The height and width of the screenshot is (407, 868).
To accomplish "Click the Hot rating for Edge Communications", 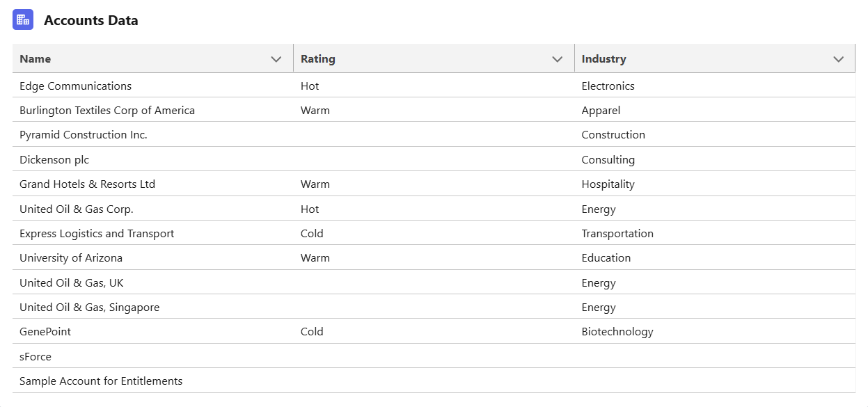I will tap(310, 86).
